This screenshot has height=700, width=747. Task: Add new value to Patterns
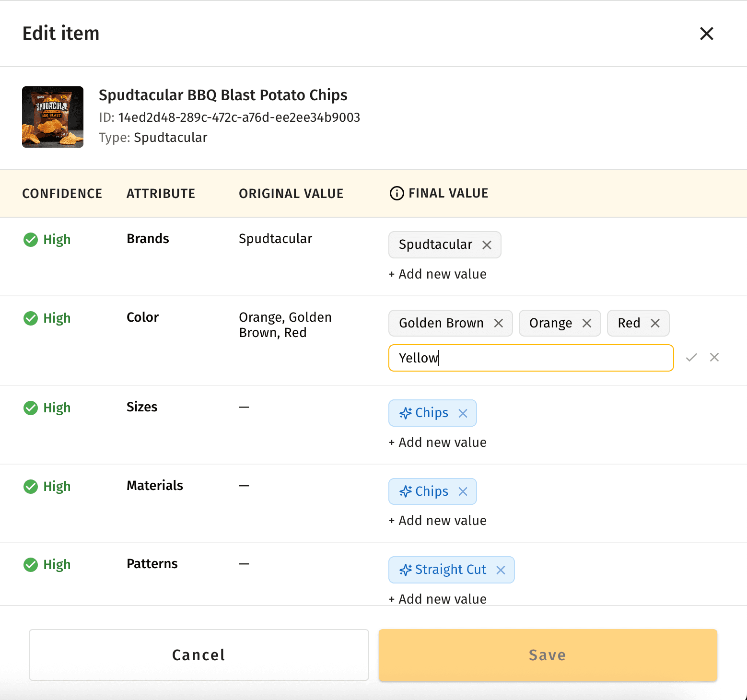click(438, 599)
